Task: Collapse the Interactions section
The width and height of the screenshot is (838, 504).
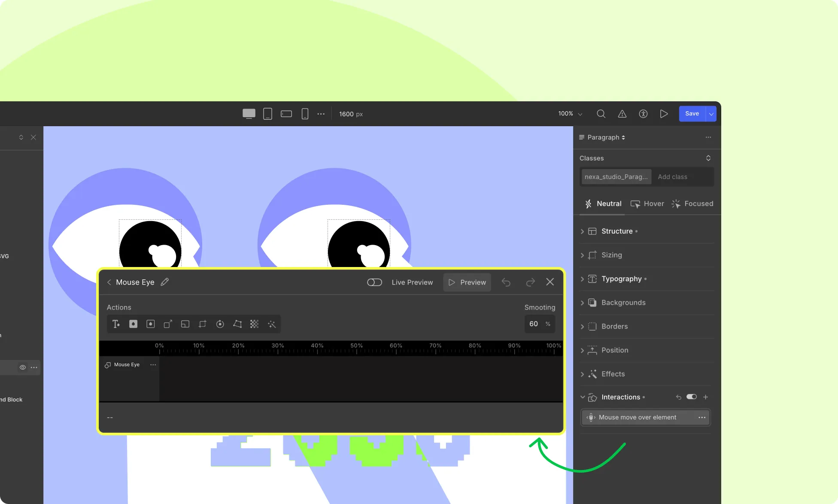Action: pos(583,397)
